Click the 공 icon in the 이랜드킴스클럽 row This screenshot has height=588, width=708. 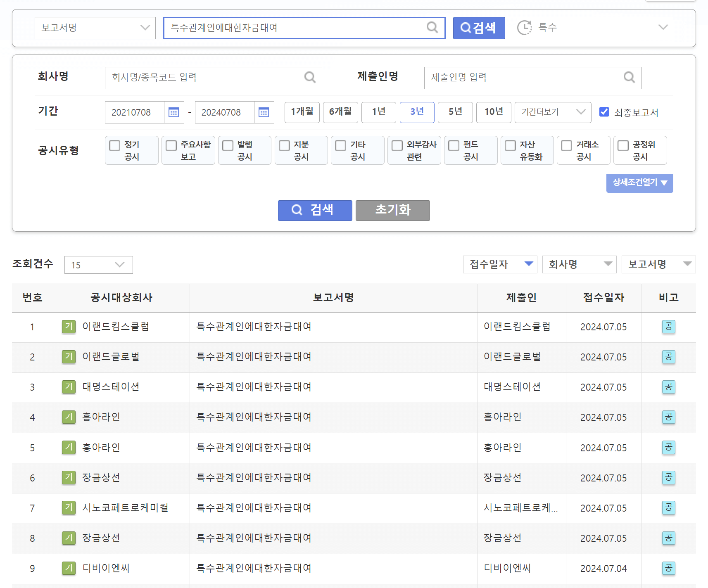point(668,327)
